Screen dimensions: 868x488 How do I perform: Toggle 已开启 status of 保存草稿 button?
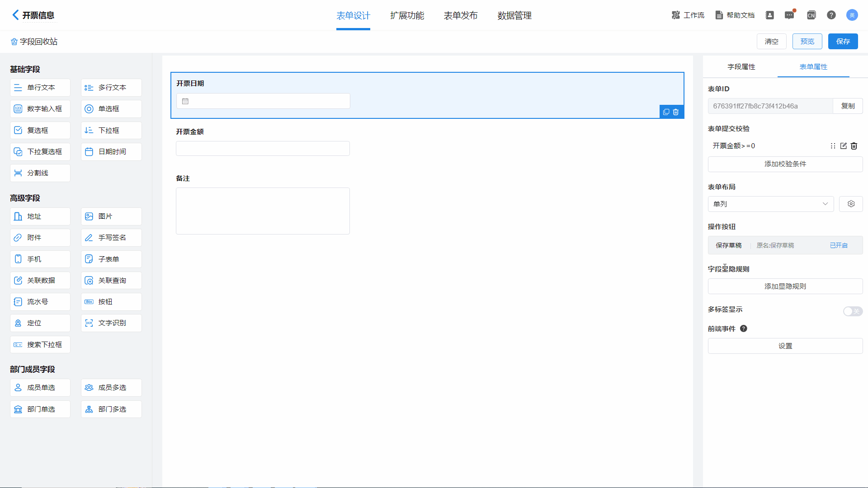coord(839,245)
